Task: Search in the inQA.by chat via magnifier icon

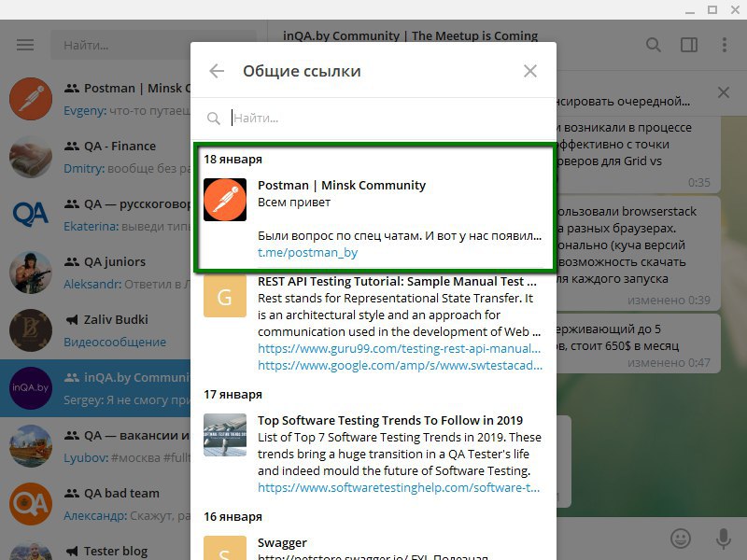Action: pos(653,45)
